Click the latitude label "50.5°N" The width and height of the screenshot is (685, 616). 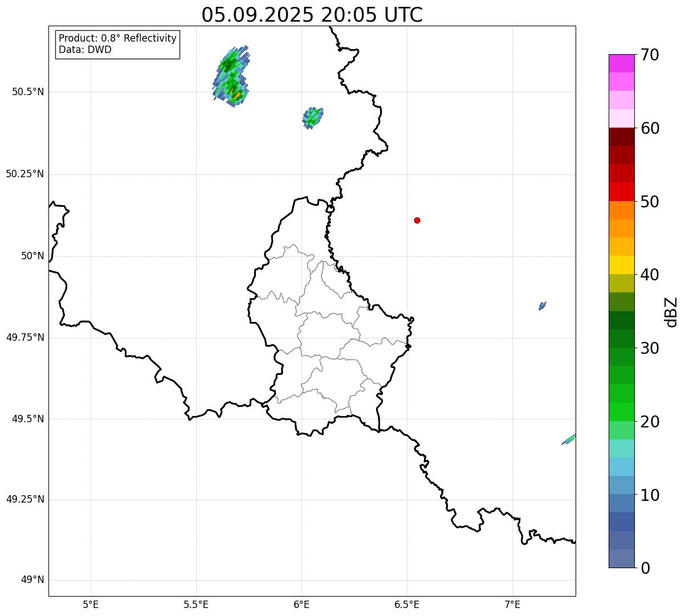28,92
